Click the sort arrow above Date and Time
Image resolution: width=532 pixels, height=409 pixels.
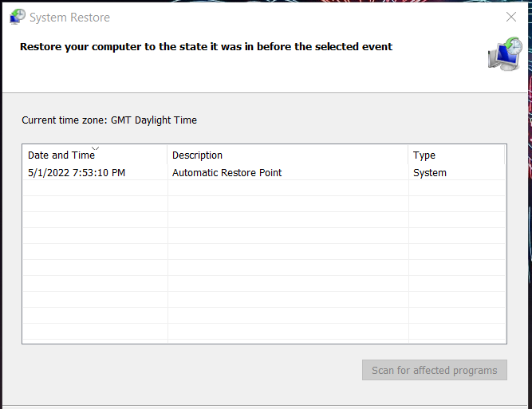click(x=96, y=148)
